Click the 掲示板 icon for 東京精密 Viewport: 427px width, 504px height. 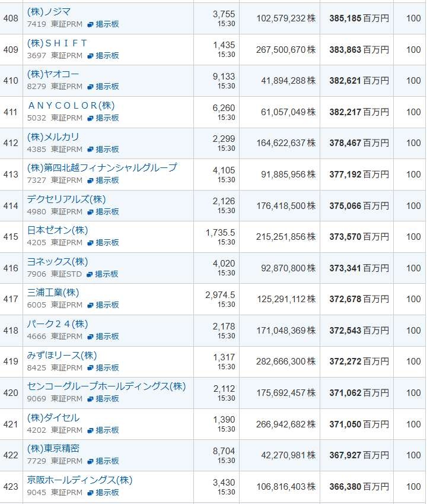91,461
